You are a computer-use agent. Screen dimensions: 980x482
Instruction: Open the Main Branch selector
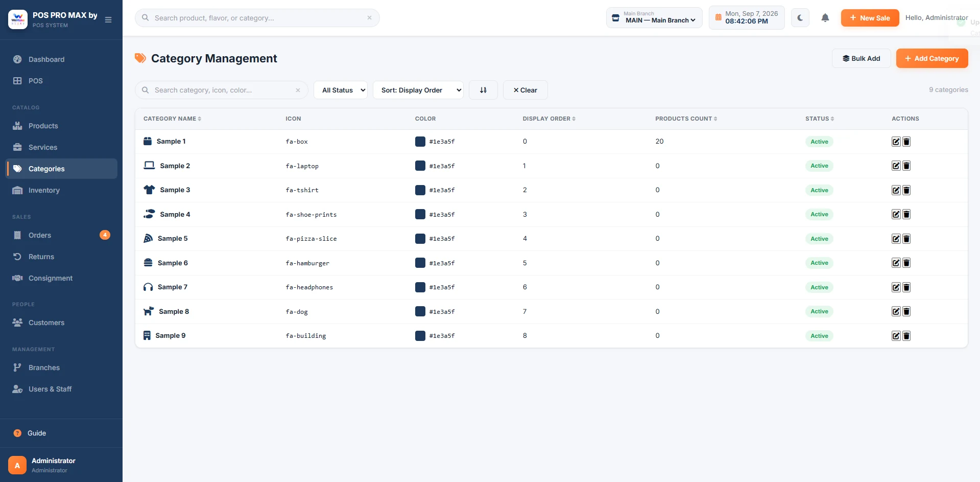[x=654, y=18]
